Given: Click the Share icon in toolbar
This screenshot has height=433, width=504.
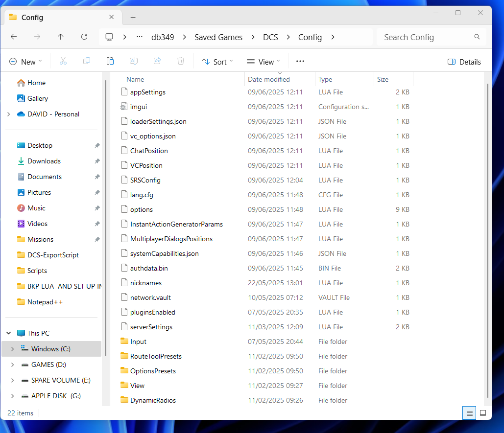Looking at the screenshot, I should pos(157,61).
